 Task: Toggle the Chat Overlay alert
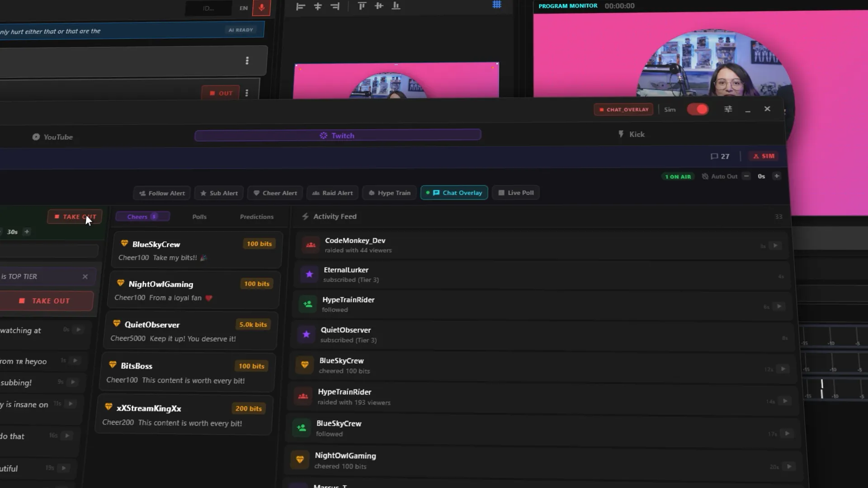tap(454, 192)
